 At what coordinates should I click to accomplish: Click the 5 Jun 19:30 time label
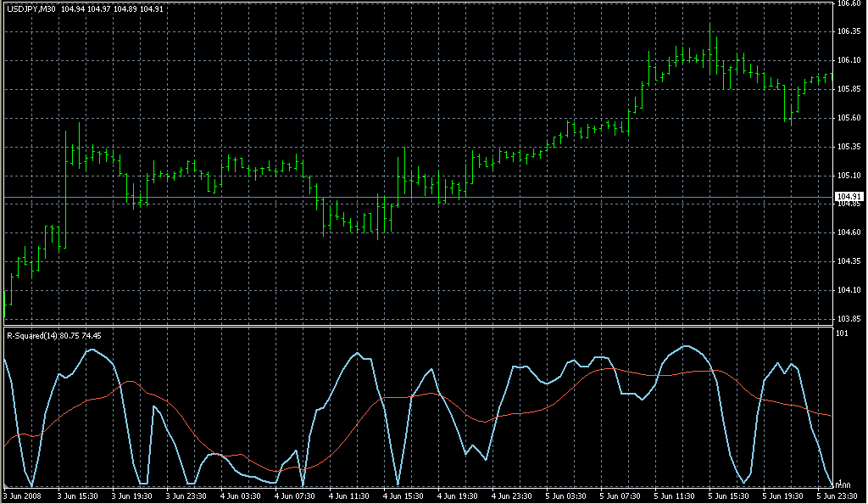coord(782,496)
